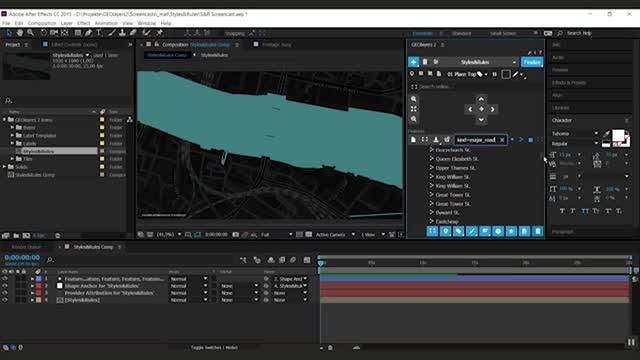640x360 pixels.
Task: Toggle visibility of Shape Anchor layer
Action: point(5,286)
